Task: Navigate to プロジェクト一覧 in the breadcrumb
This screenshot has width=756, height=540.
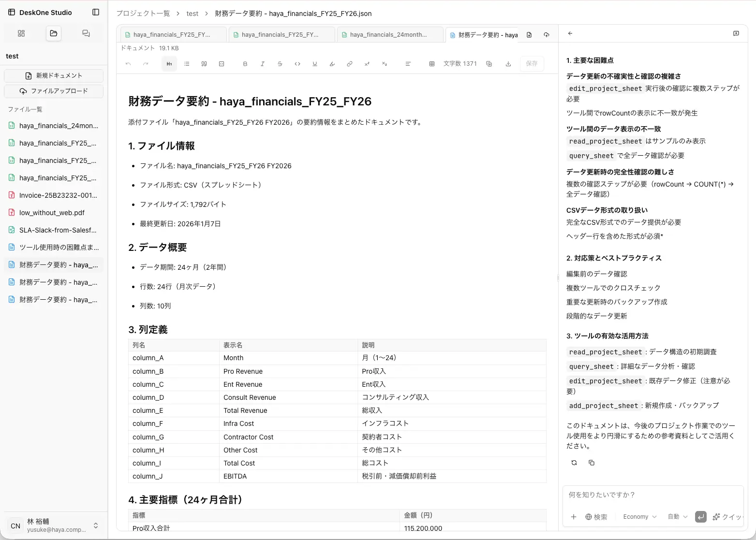Action: tap(143, 14)
